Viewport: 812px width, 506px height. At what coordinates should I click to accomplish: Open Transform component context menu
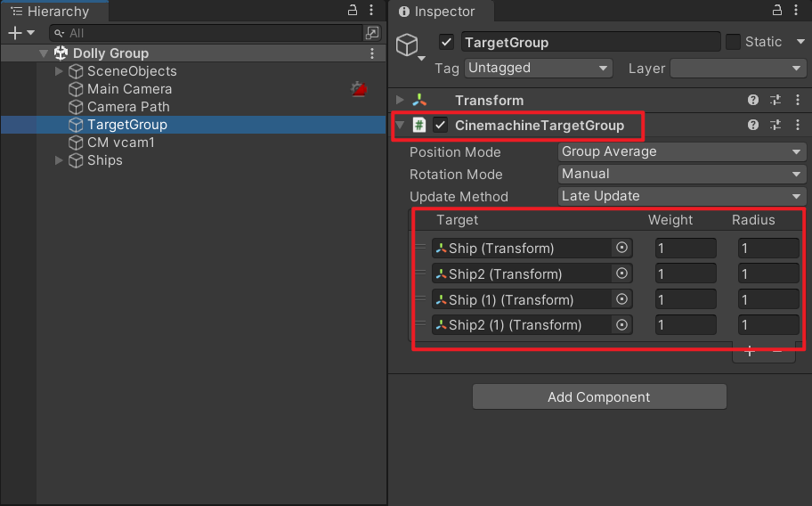798,100
